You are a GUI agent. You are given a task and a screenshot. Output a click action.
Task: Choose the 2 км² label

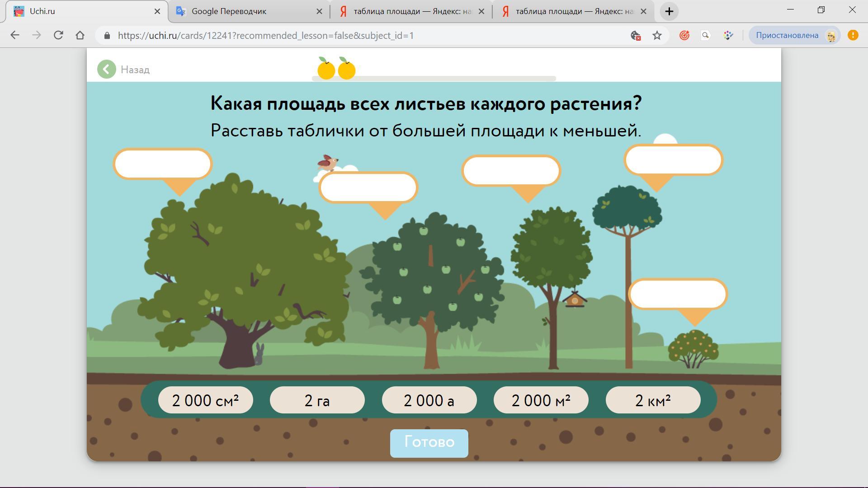[x=653, y=400]
